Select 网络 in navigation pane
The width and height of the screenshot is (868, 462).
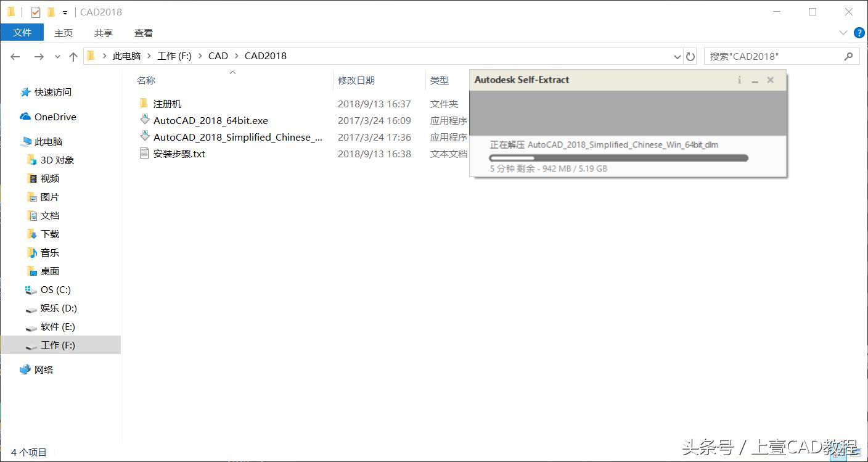tap(44, 369)
